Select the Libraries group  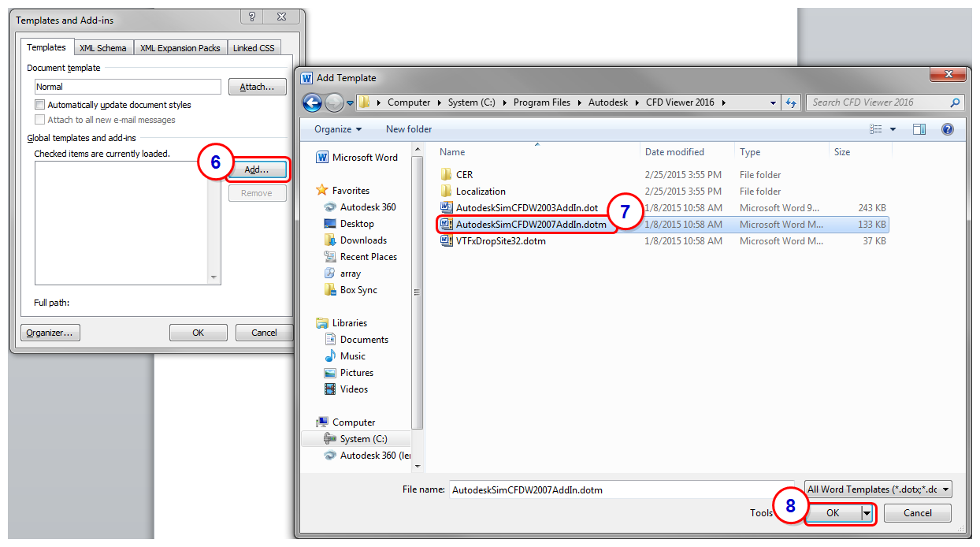click(342, 323)
